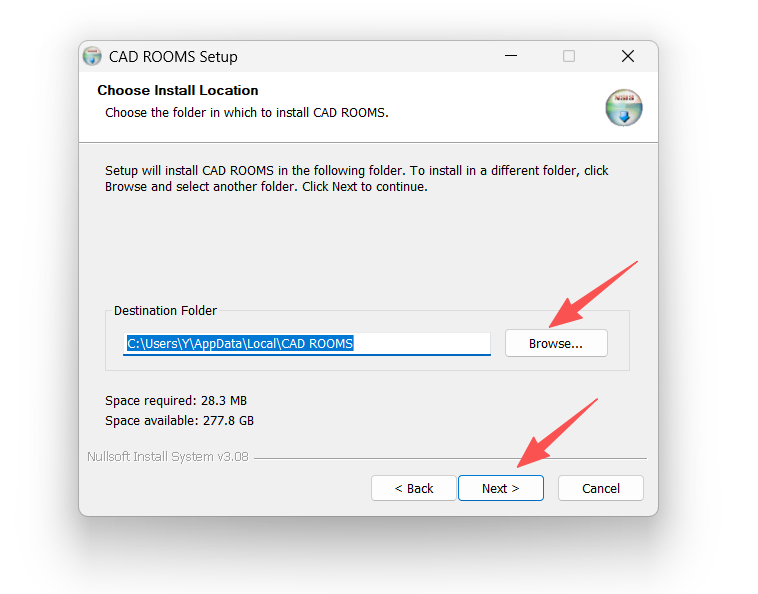Cancel the CAD ROOMS installation
The image size is (758, 594).
(x=600, y=488)
